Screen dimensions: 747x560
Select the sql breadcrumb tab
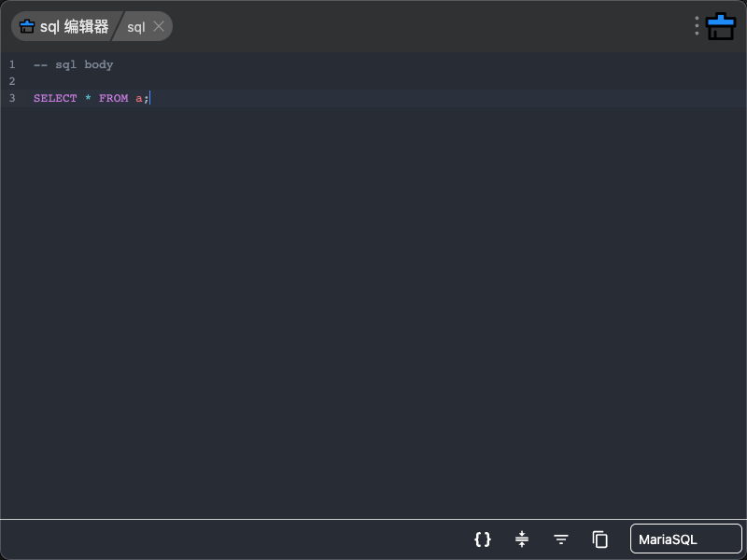tap(135, 27)
